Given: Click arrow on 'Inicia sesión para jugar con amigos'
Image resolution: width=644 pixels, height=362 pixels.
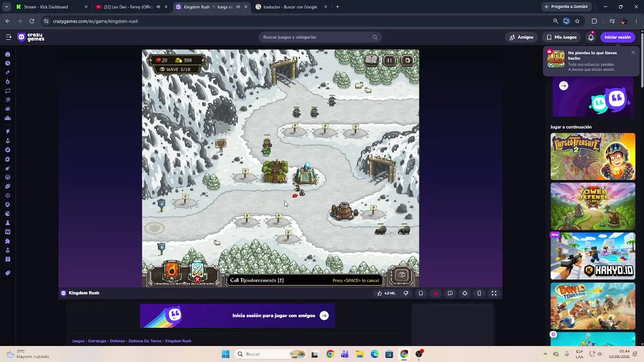Looking at the screenshot, I should coord(324,316).
